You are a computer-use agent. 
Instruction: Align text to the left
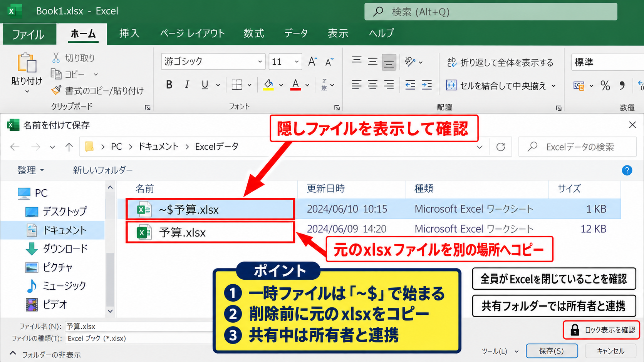[356, 85]
